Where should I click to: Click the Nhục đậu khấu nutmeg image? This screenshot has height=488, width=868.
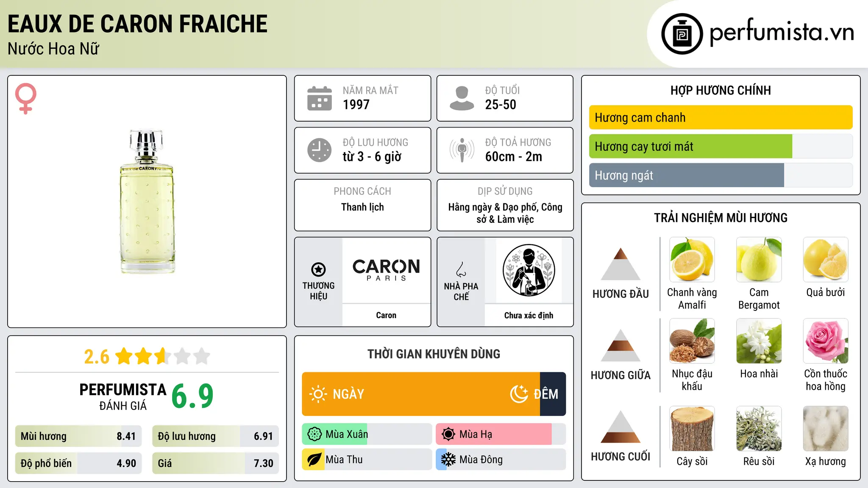tap(692, 341)
